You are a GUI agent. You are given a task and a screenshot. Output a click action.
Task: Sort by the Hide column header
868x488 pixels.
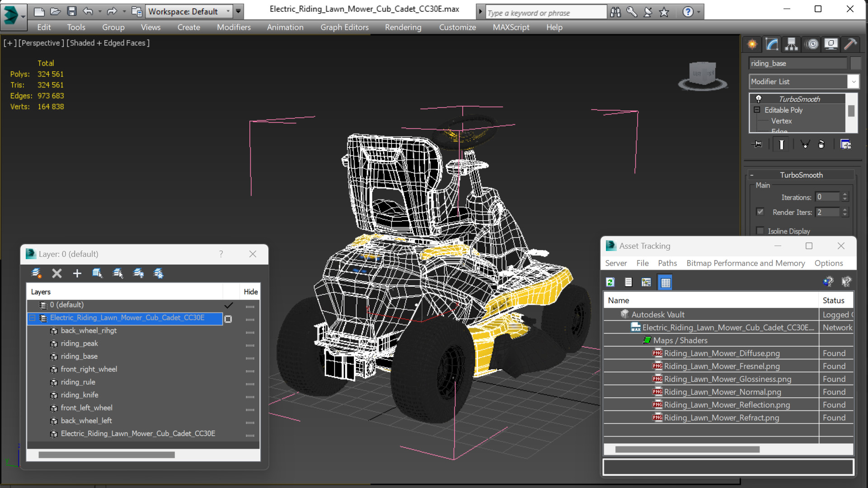[250, 292]
